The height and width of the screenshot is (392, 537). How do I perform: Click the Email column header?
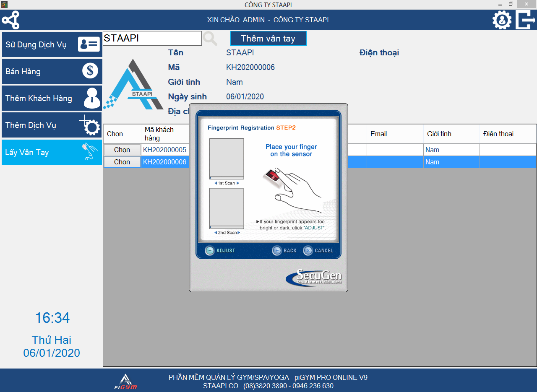coord(378,134)
